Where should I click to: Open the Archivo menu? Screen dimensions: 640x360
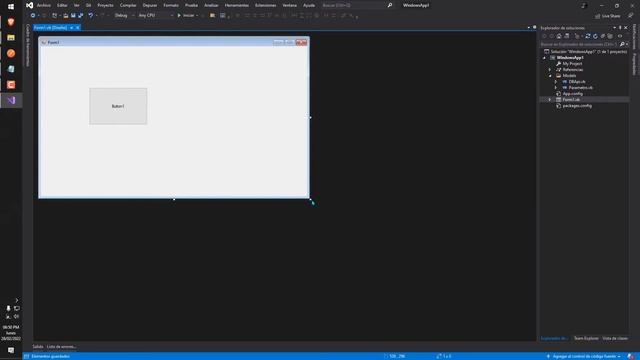(44, 5)
